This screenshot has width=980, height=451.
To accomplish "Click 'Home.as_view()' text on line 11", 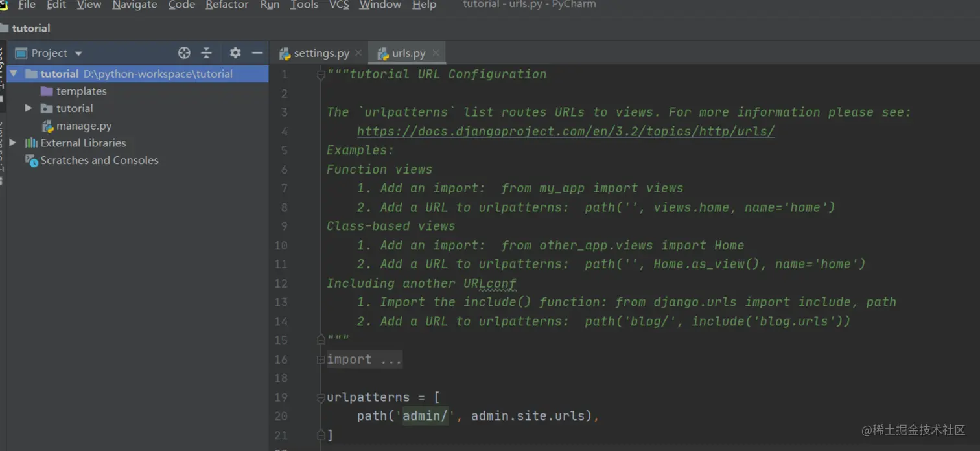I will click(706, 264).
